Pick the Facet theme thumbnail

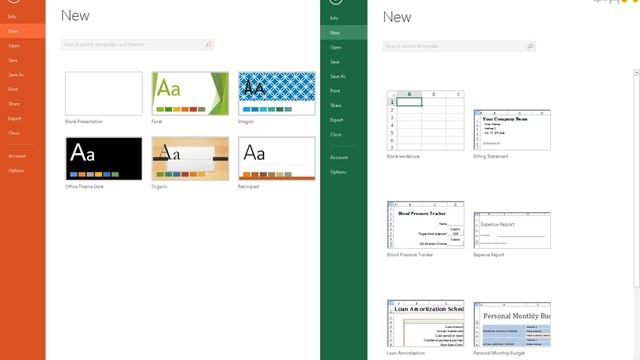190,93
